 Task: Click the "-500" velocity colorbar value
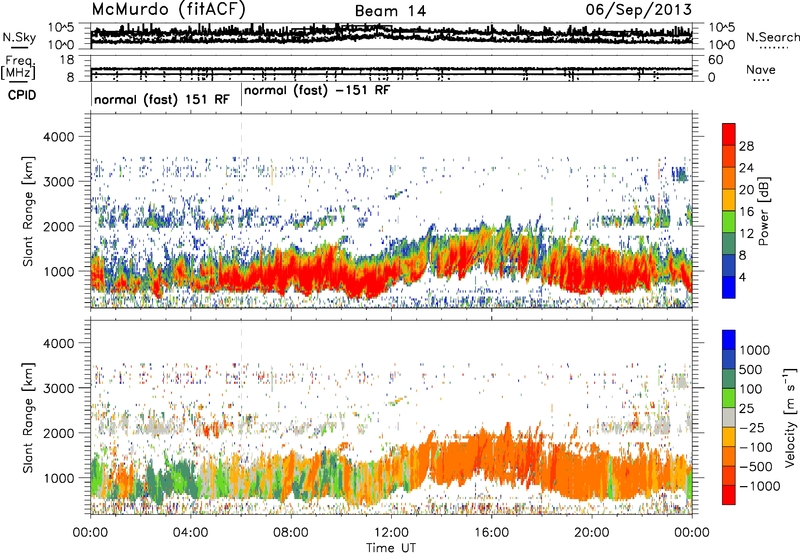[756, 466]
